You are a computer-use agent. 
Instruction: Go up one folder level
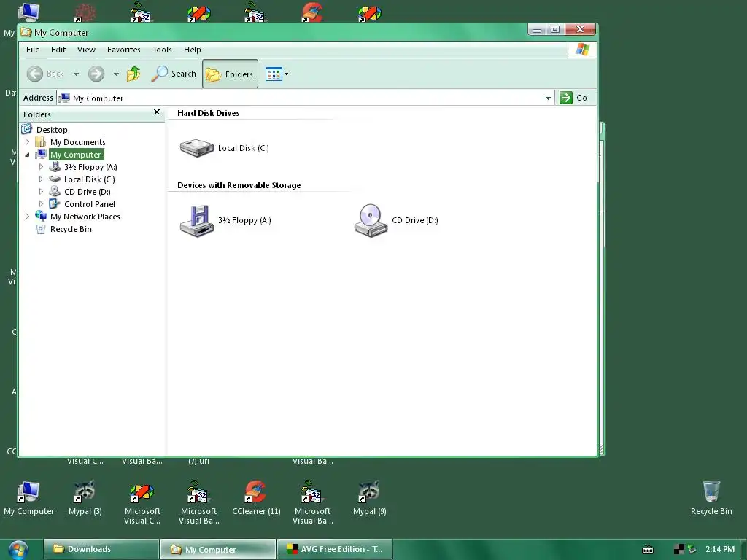tap(133, 74)
